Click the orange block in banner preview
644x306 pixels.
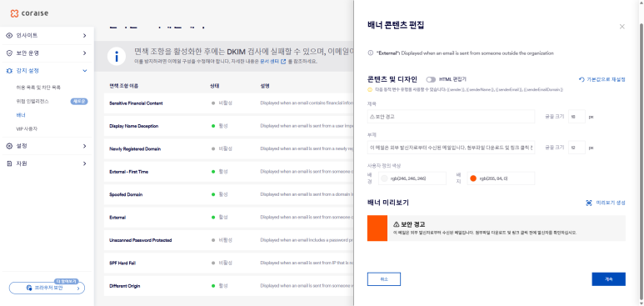click(377, 228)
